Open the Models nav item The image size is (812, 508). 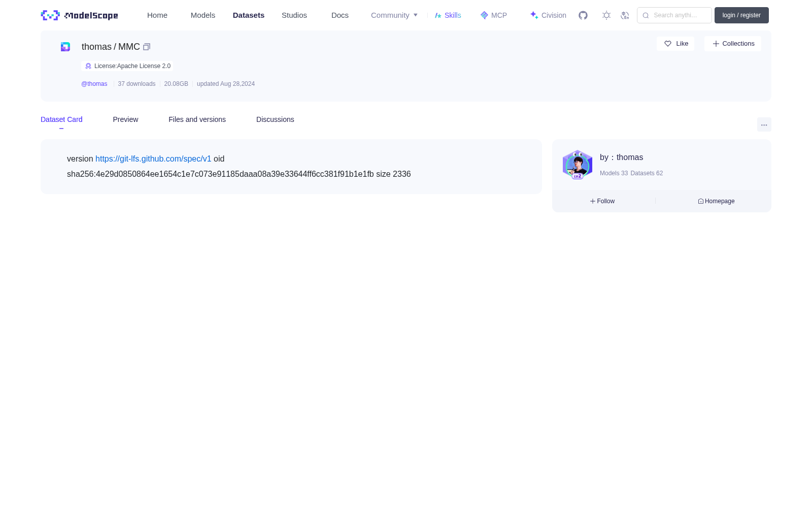click(203, 15)
